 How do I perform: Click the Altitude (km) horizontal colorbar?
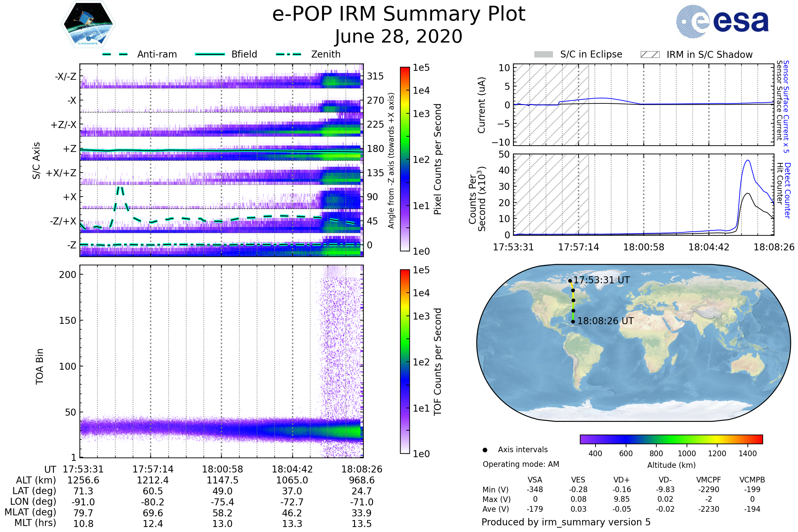pyautogui.click(x=671, y=439)
